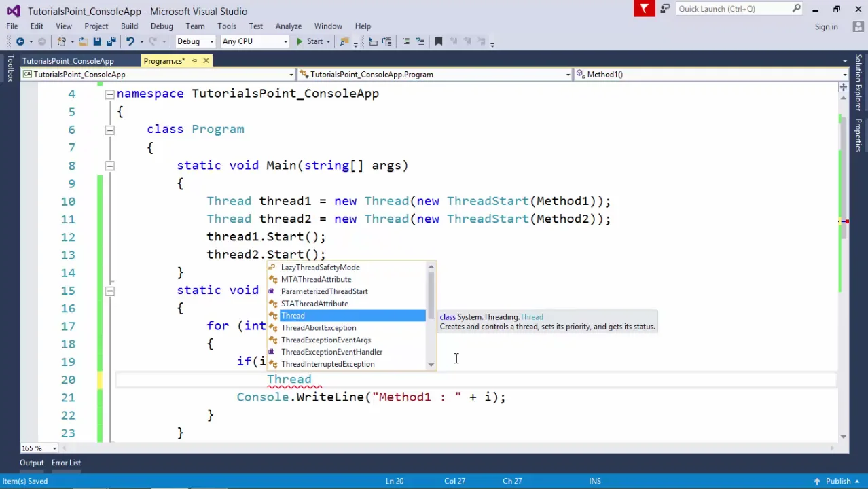Toggle a bookmark on current line
The width and height of the screenshot is (868, 489).
pos(439,41)
